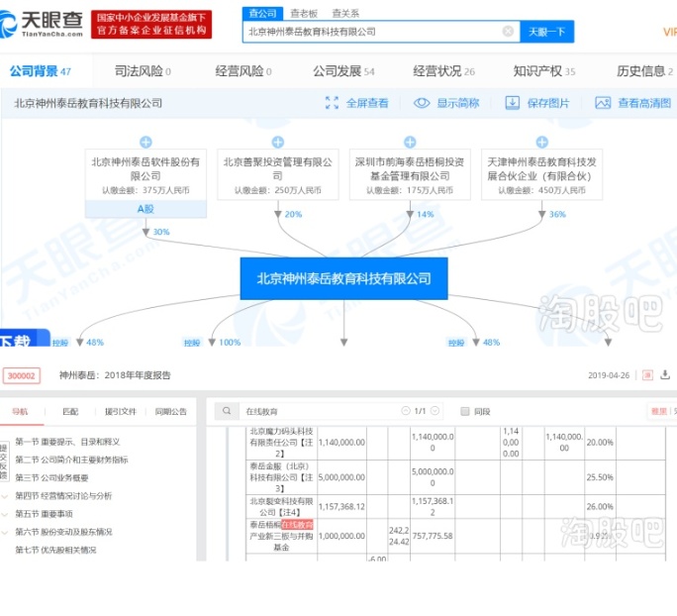Switch to the 援引文件 tab
Viewport: 677px width, 616px height.
[121, 412]
